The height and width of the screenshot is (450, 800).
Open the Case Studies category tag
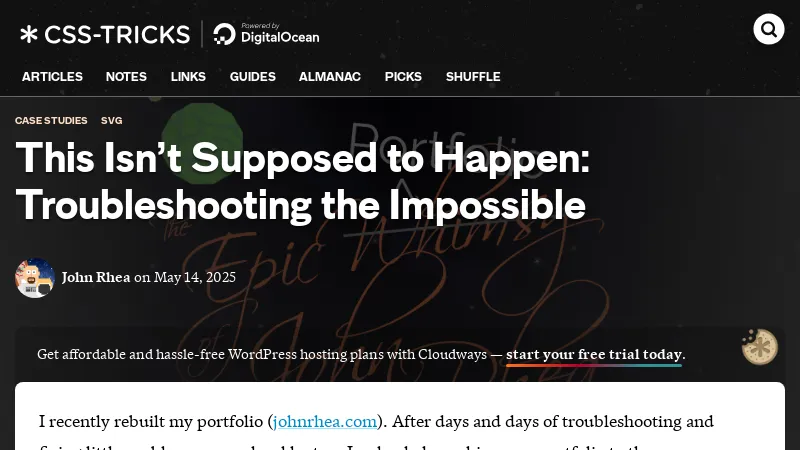click(51, 120)
